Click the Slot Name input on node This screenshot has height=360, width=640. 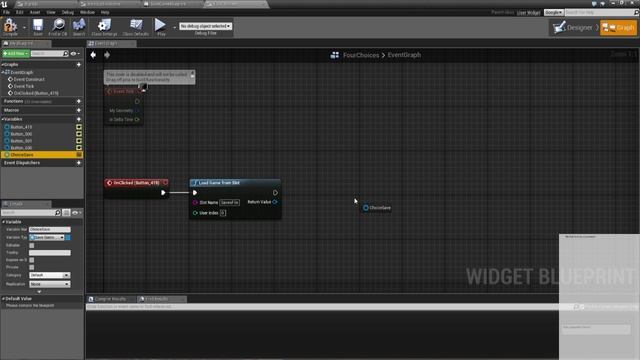coord(229,202)
